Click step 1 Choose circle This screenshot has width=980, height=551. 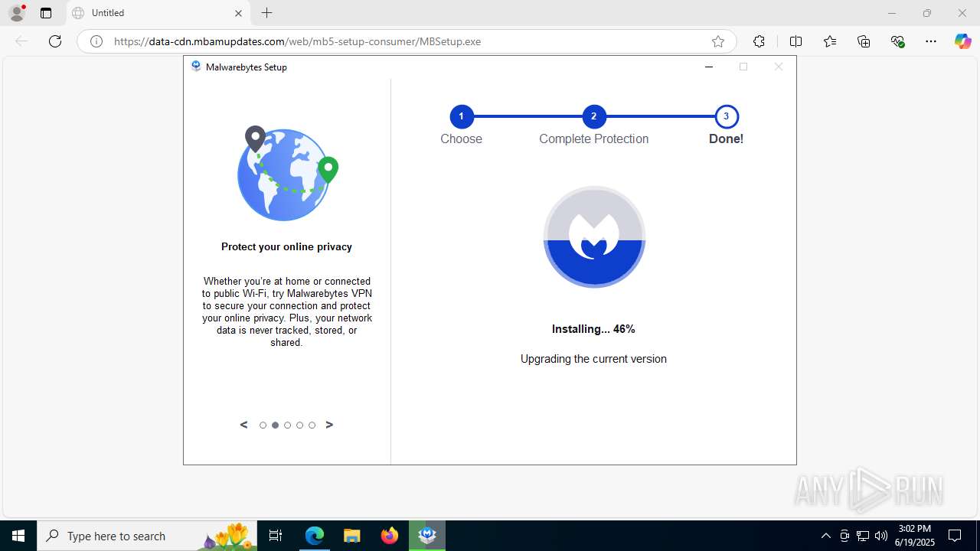(461, 116)
